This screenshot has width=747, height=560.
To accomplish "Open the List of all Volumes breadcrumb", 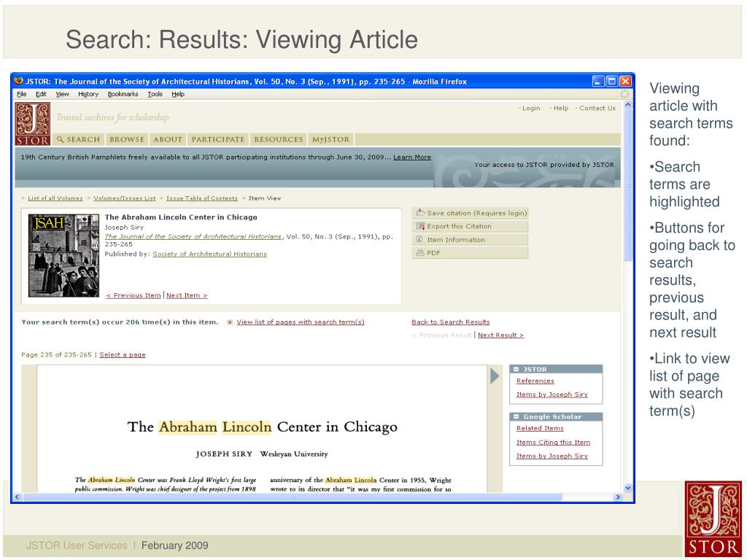I will point(55,198).
